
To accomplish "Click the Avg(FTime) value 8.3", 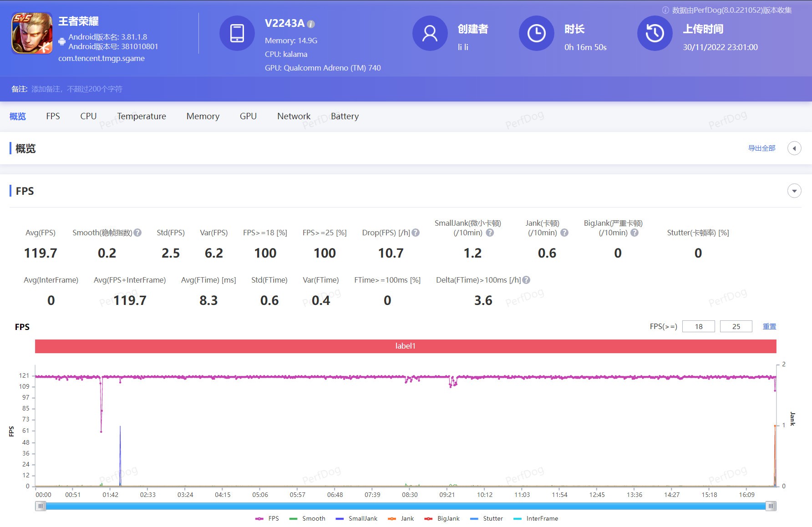I will click(208, 300).
